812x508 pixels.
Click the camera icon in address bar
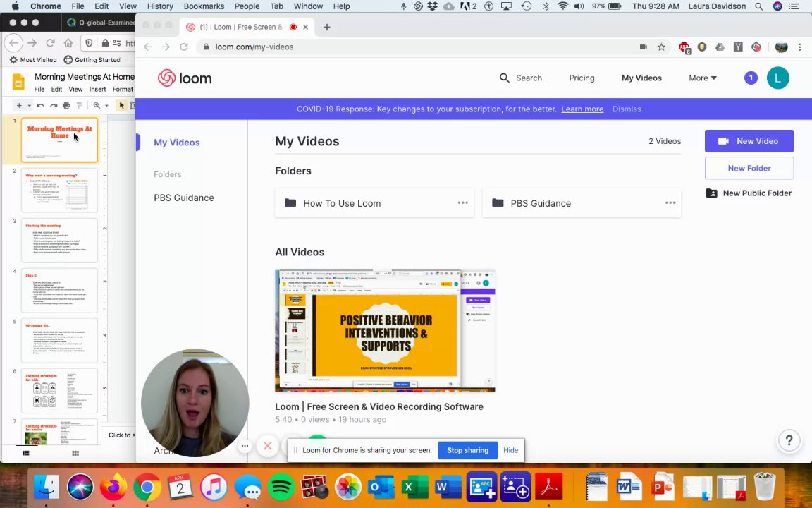tap(643, 47)
